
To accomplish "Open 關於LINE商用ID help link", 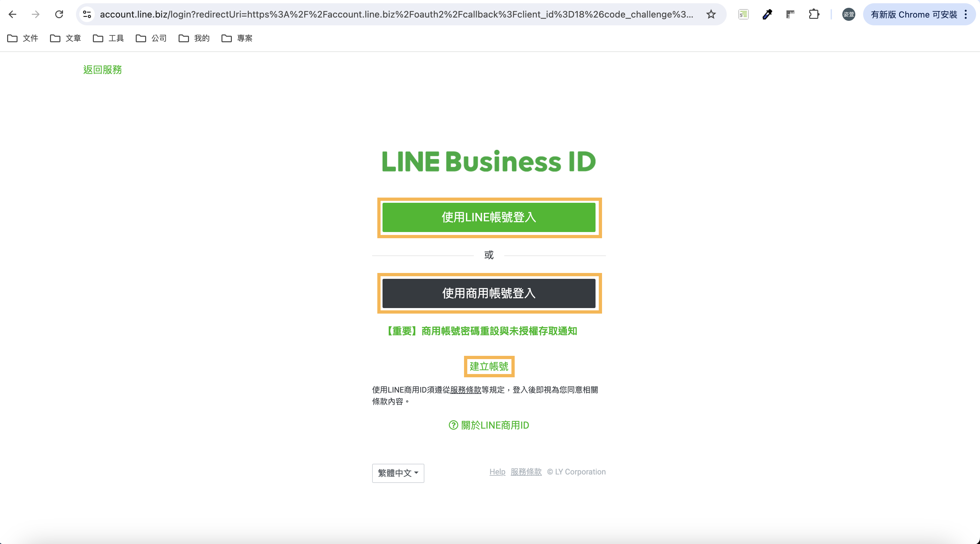I will click(x=489, y=425).
